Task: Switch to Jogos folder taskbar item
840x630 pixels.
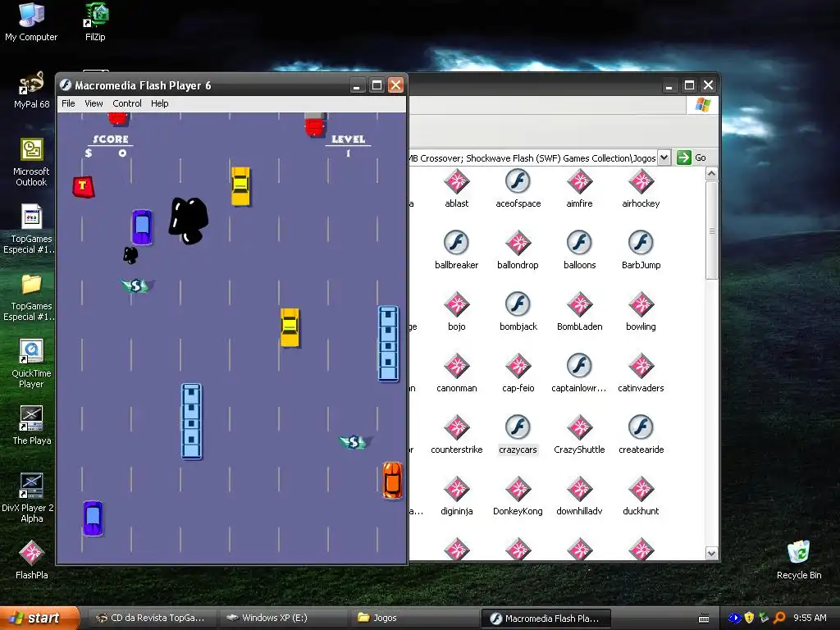Action: click(x=414, y=618)
